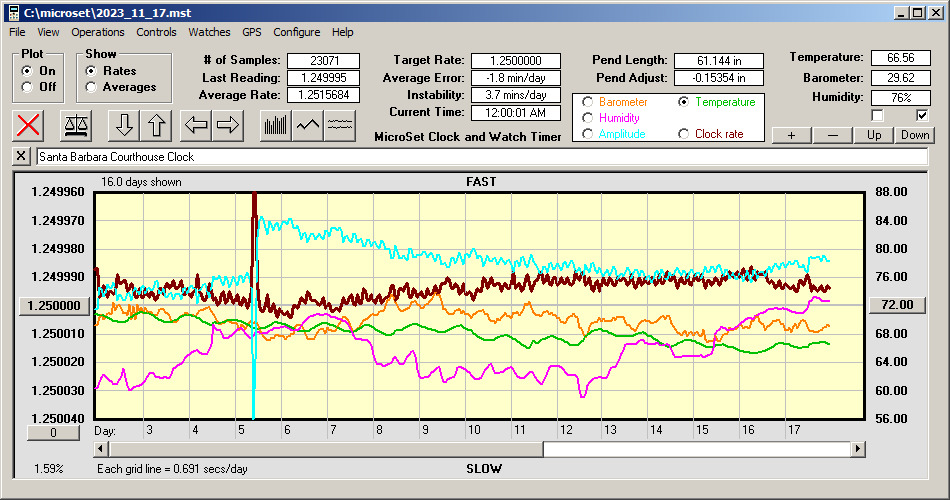Click the graph's horizontal scrollbar right arrow
This screenshot has width=950, height=500.
[858, 449]
